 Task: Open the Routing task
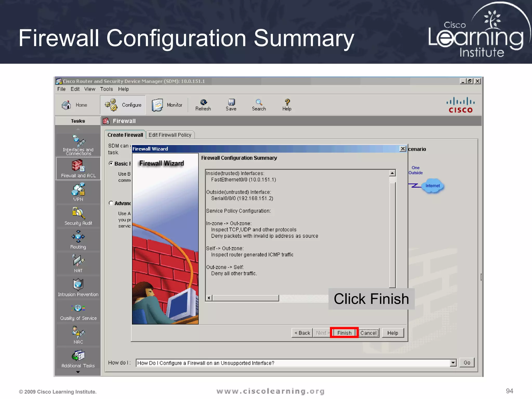tap(78, 240)
